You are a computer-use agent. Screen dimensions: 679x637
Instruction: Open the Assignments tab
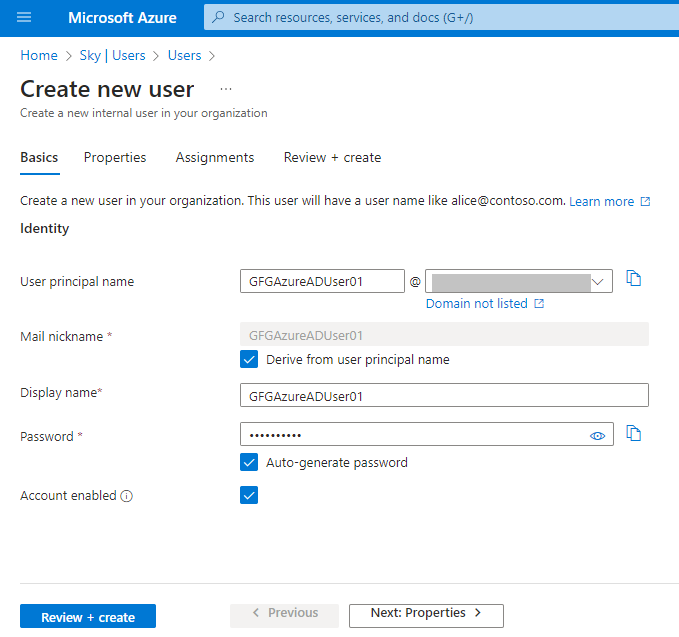(215, 157)
